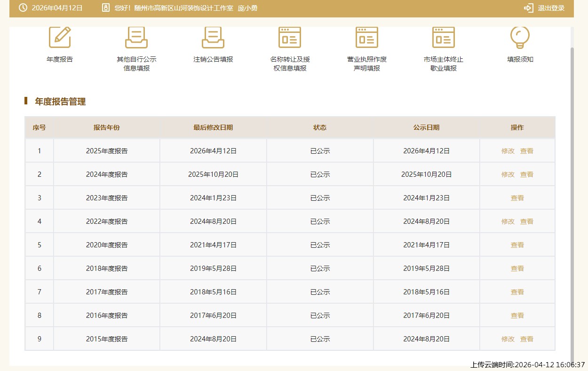Open 查看 for the 2018年度报告
The width and height of the screenshot is (588, 371).
517,268
